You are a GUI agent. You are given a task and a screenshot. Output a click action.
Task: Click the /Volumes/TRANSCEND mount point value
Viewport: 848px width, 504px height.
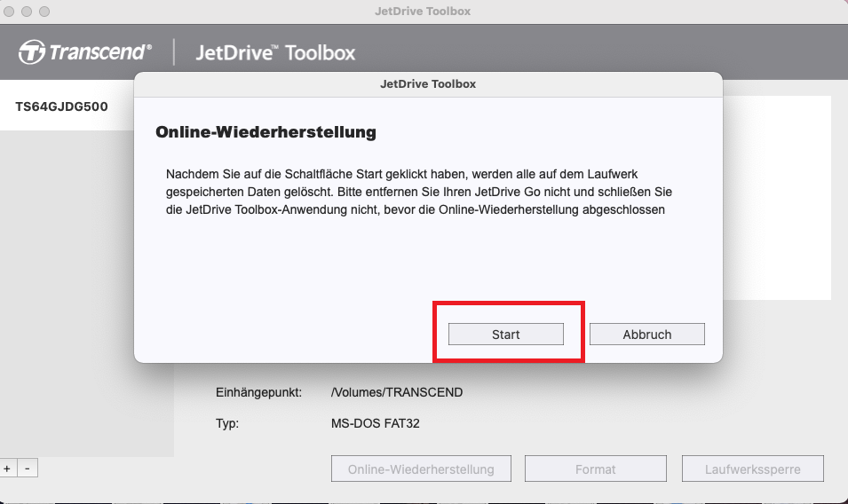(x=397, y=392)
